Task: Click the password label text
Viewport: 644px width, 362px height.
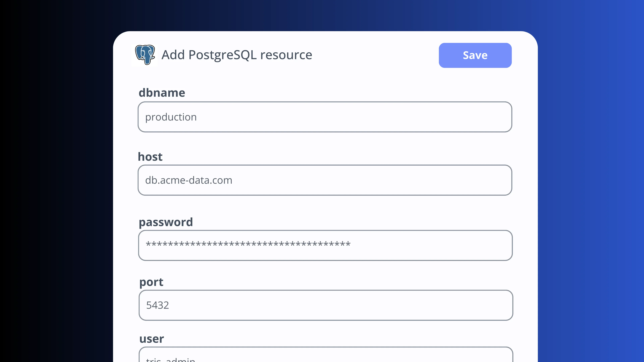Action: pos(166,222)
